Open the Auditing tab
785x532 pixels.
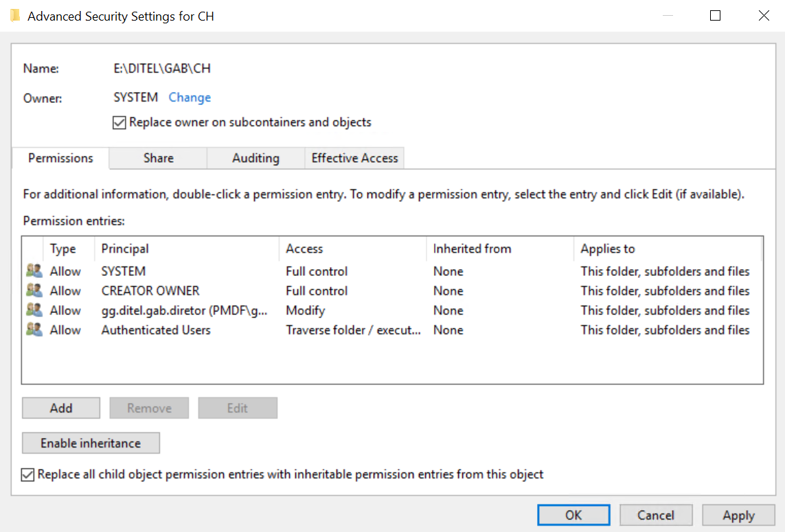tap(255, 158)
